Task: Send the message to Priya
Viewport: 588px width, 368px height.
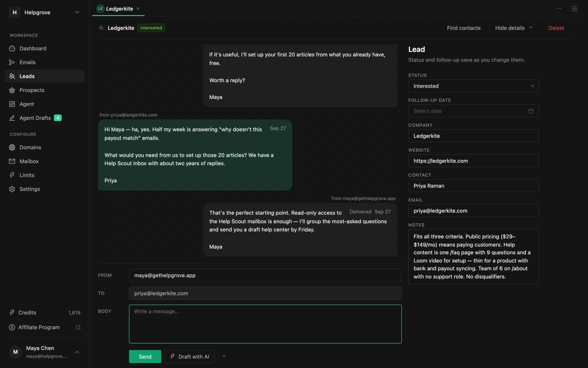Action: [145, 356]
